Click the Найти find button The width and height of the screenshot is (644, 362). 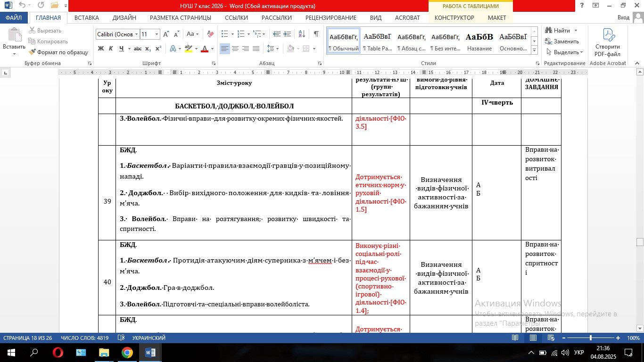561,31
